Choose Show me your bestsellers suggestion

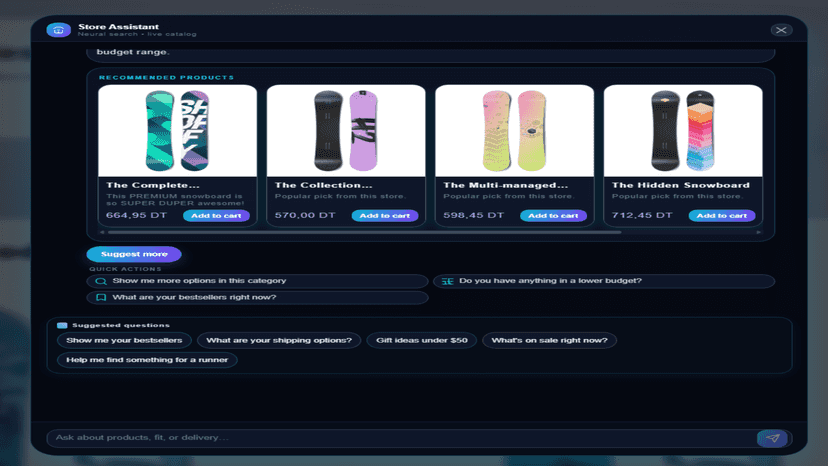click(124, 340)
